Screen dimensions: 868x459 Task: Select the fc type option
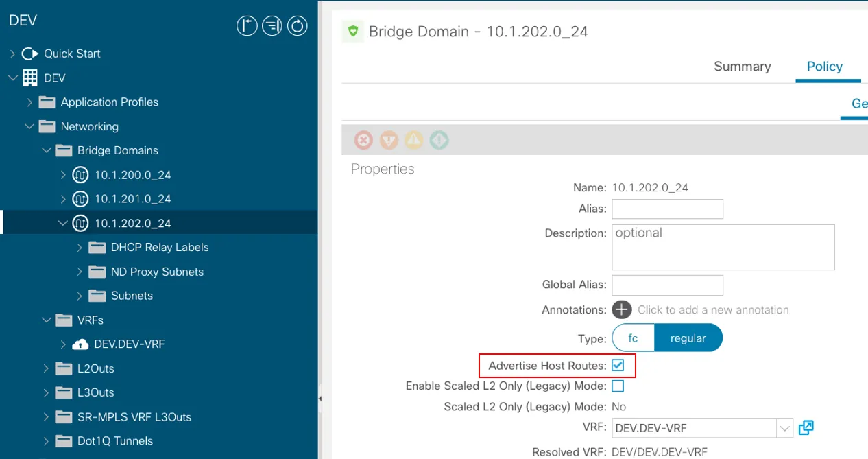click(x=633, y=338)
